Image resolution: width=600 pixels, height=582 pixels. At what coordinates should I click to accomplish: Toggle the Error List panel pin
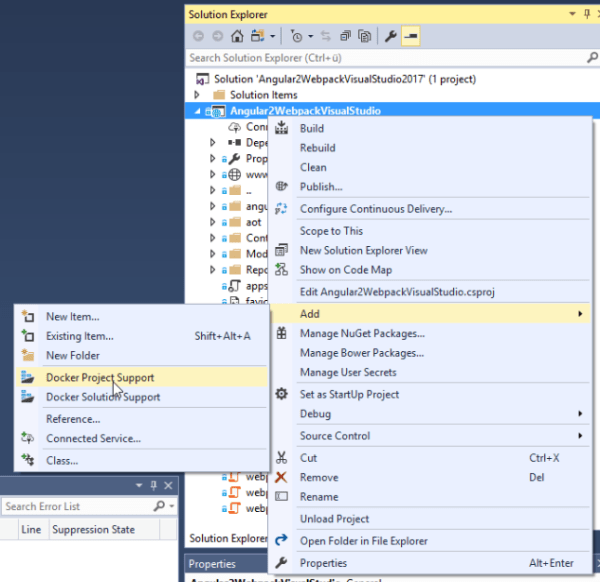coord(153,486)
